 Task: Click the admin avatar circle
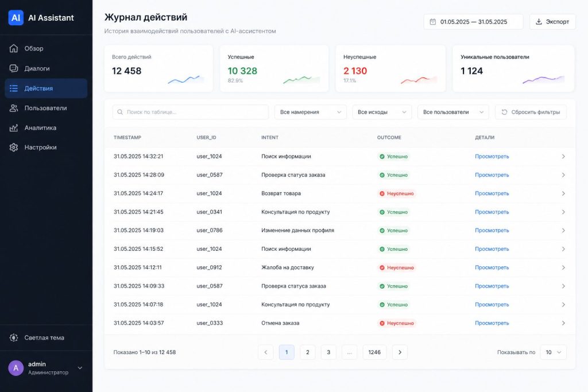point(16,368)
